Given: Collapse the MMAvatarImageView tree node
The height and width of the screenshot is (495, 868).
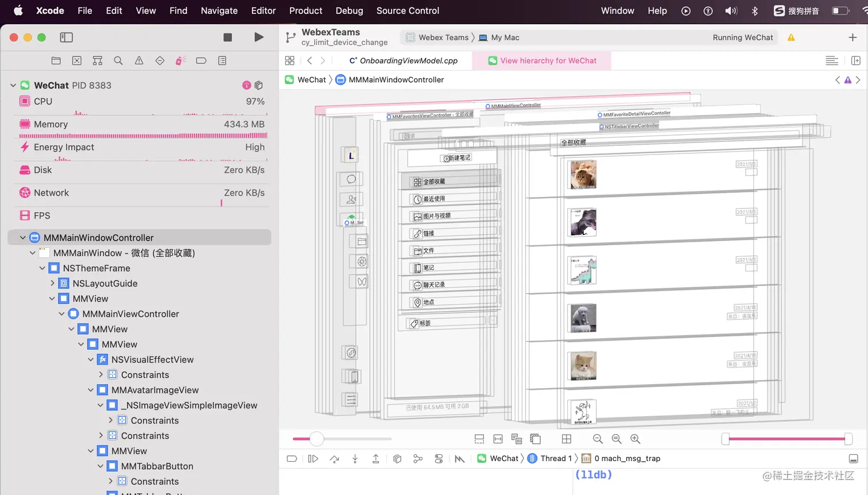Looking at the screenshot, I should (91, 390).
